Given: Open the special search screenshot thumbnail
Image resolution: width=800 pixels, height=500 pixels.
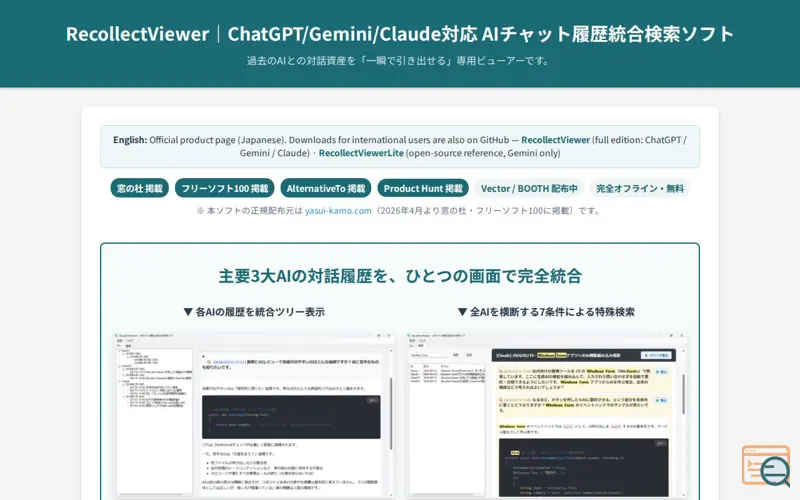Looking at the screenshot, I should (x=546, y=415).
